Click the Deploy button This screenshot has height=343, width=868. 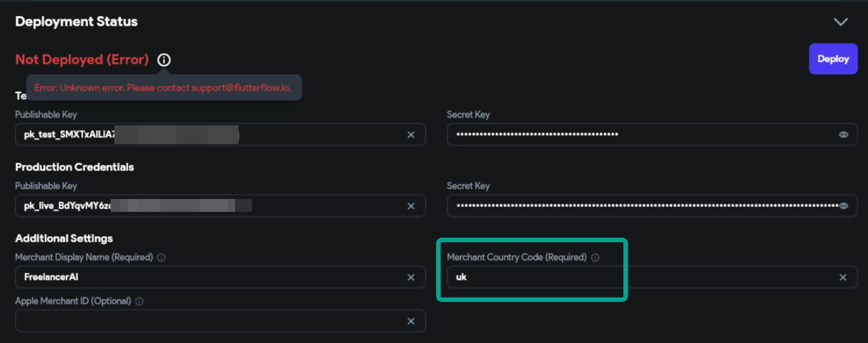click(833, 59)
